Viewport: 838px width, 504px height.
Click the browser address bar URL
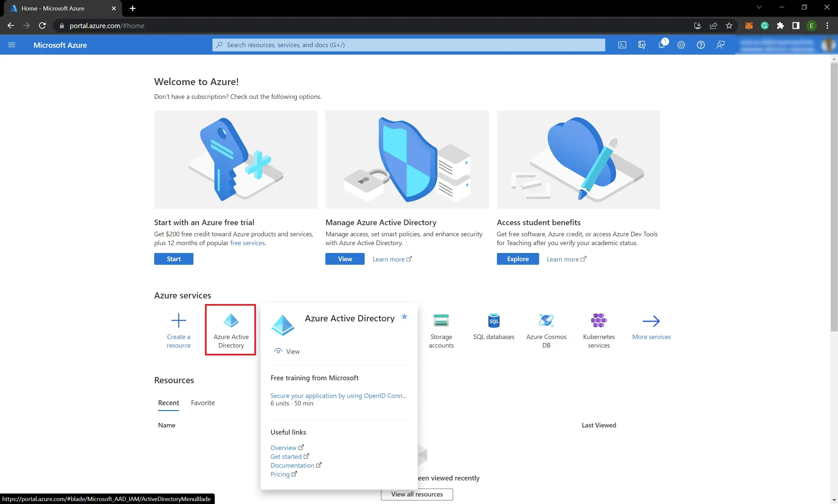click(107, 26)
